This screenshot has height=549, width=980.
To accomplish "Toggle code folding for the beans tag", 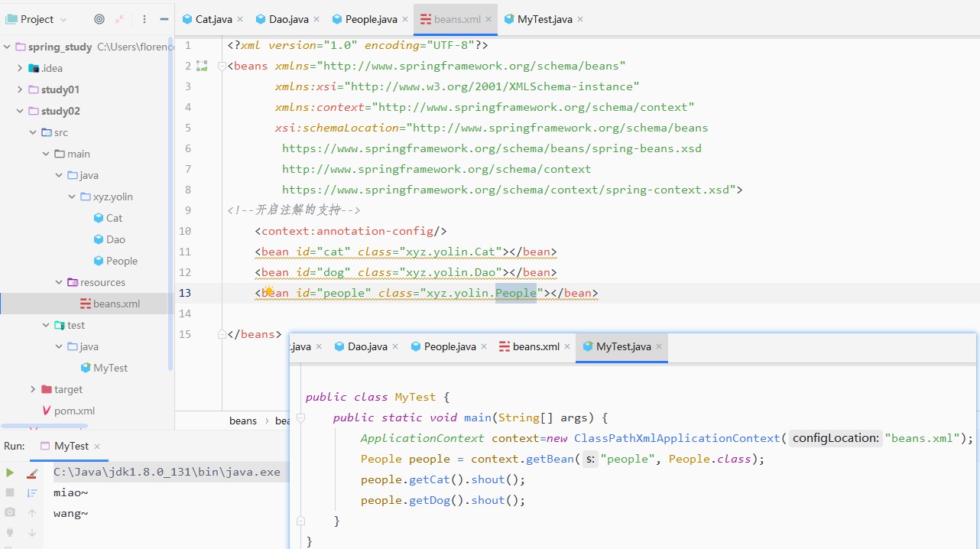I will [x=222, y=67].
